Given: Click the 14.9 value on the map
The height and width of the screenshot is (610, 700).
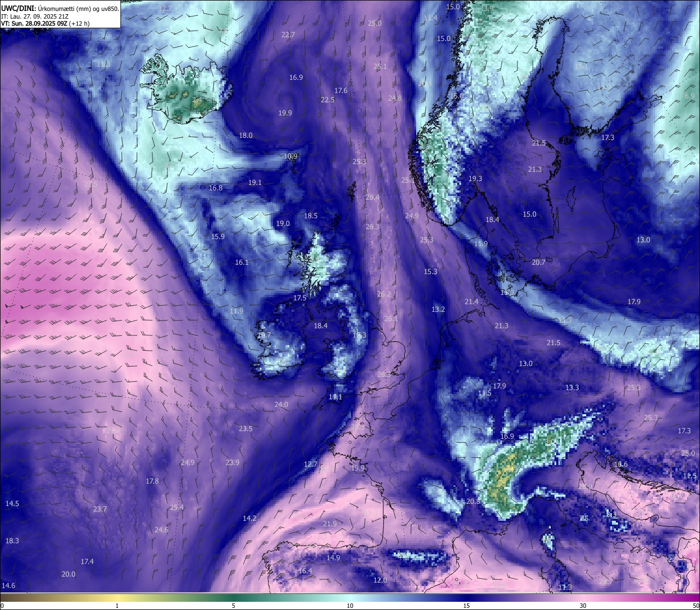Looking at the screenshot, I should (333, 558).
